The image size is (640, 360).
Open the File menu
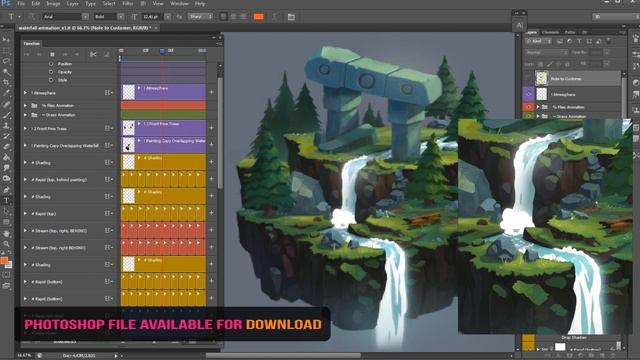coord(21,4)
